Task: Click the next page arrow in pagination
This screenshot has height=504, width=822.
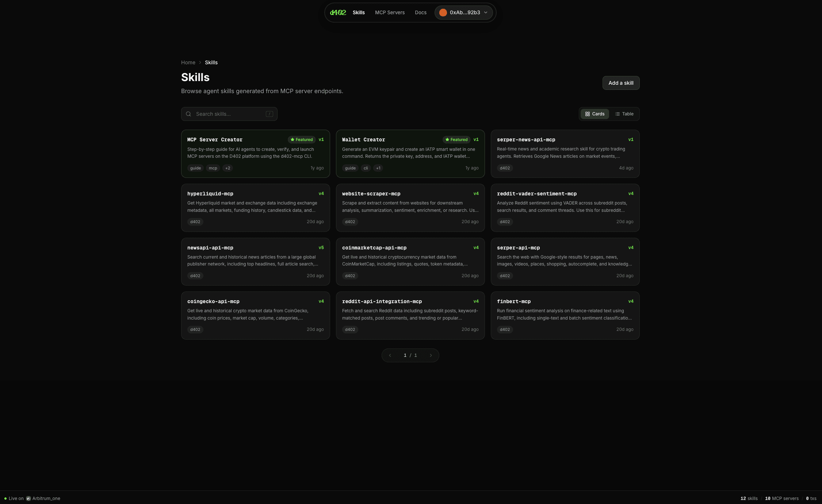Action: click(431, 355)
